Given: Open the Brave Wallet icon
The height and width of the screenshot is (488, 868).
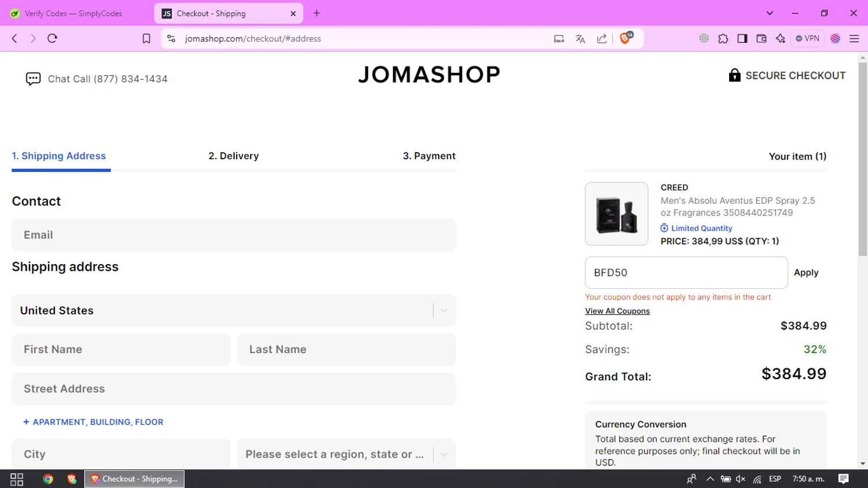Looking at the screenshot, I should pos(762,38).
